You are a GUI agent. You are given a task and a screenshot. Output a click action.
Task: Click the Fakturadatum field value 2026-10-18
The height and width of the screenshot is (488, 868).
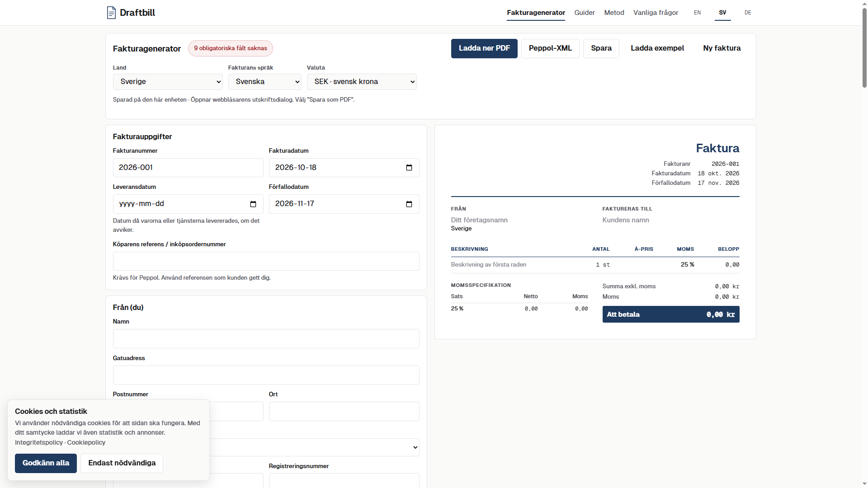pos(296,168)
